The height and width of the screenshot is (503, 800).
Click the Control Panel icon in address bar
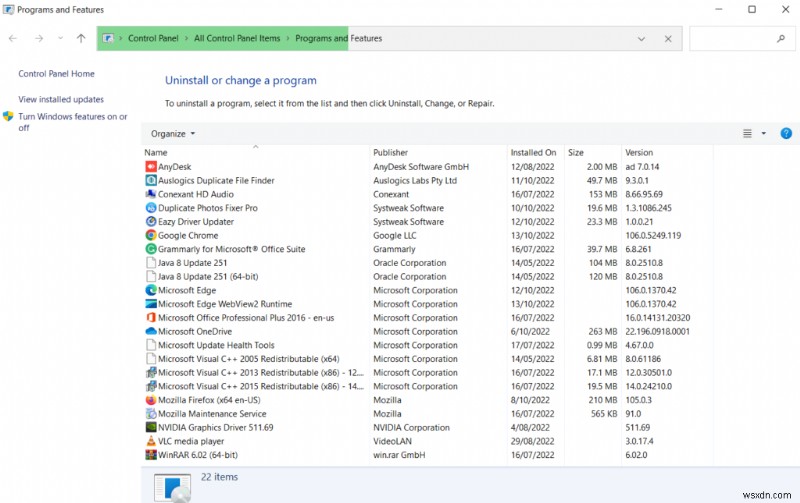tap(108, 38)
